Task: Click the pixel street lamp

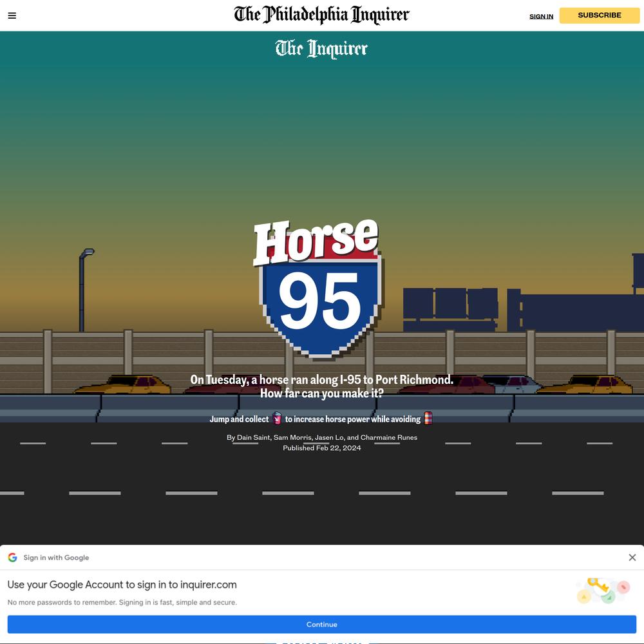Action: 86,290
